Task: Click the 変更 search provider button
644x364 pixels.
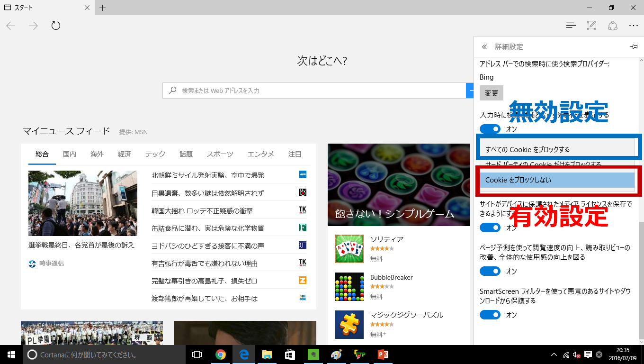Action: (492, 93)
